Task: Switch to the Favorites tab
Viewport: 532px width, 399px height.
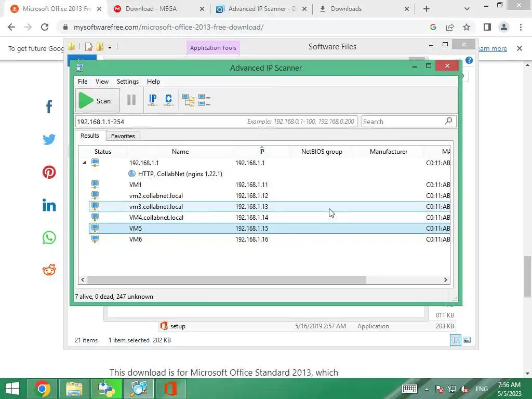Action: (x=123, y=136)
